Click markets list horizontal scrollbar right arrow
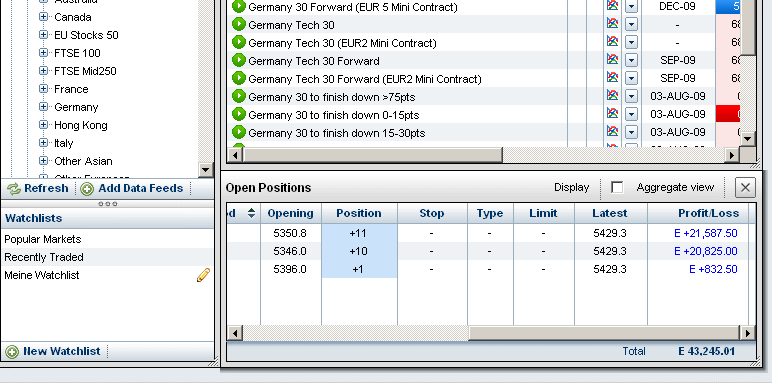772x383 pixels. click(x=732, y=155)
